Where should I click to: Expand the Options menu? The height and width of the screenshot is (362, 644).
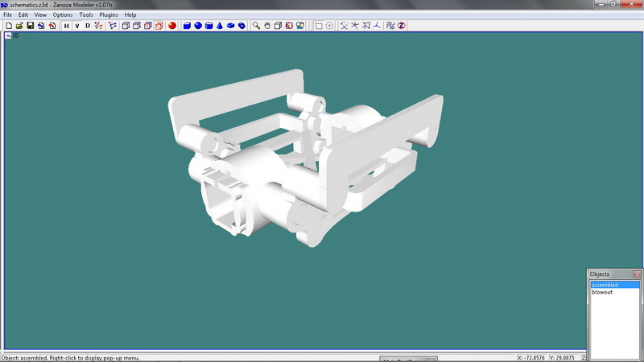click(x=63, y=15)
